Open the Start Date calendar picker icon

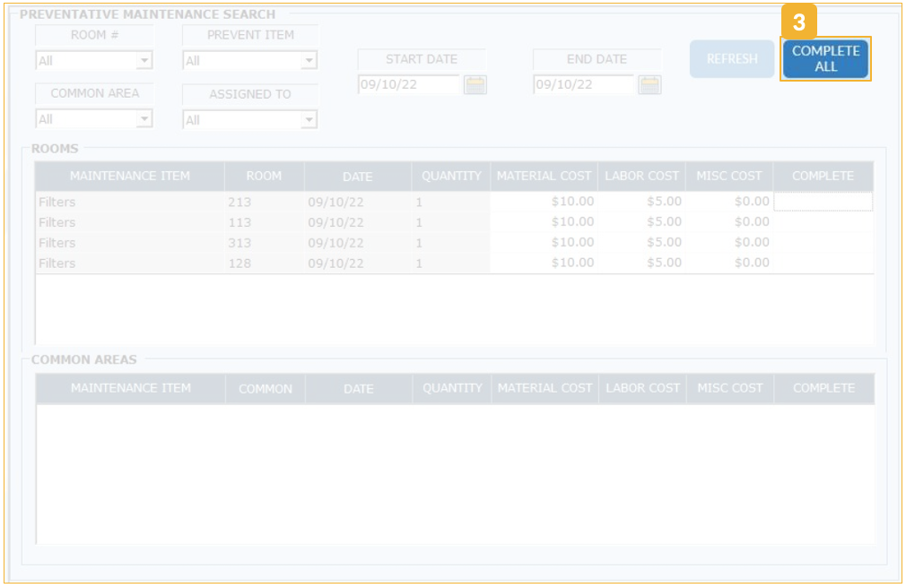tap(475, 85)
